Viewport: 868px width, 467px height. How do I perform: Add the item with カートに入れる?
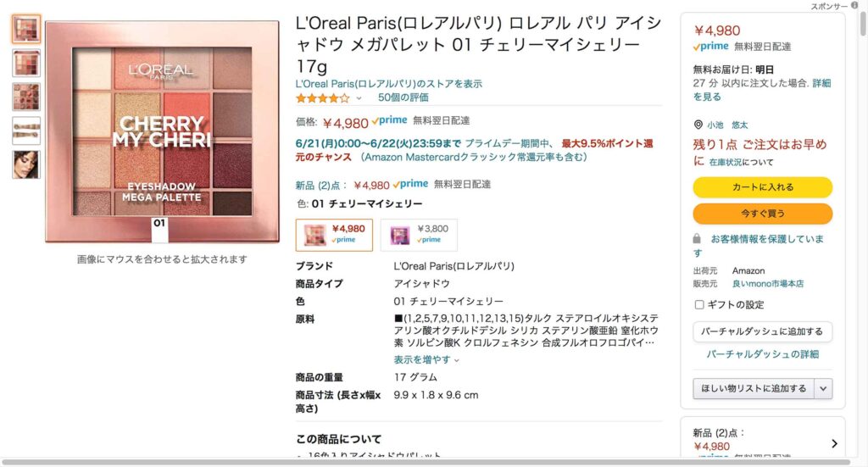pos(762,187)
